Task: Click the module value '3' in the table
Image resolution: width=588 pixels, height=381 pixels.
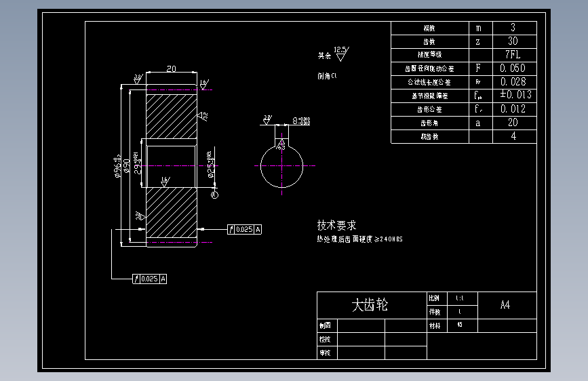Action: tap(513, 27)
